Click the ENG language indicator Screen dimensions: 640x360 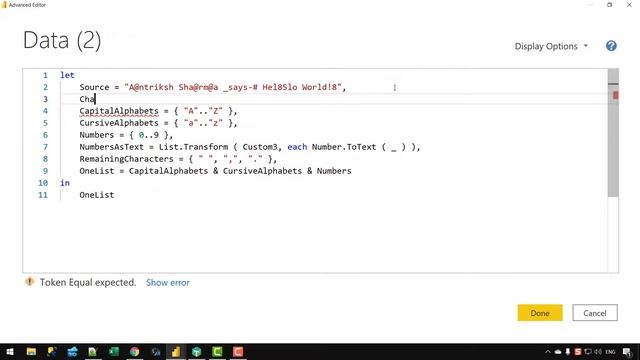tap(611, 351)
